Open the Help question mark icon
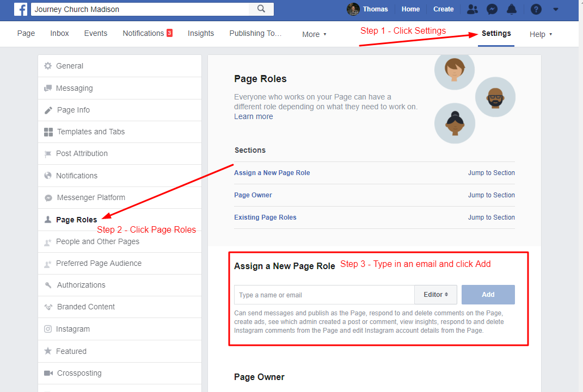583x392 pixels. click(536, 9)
